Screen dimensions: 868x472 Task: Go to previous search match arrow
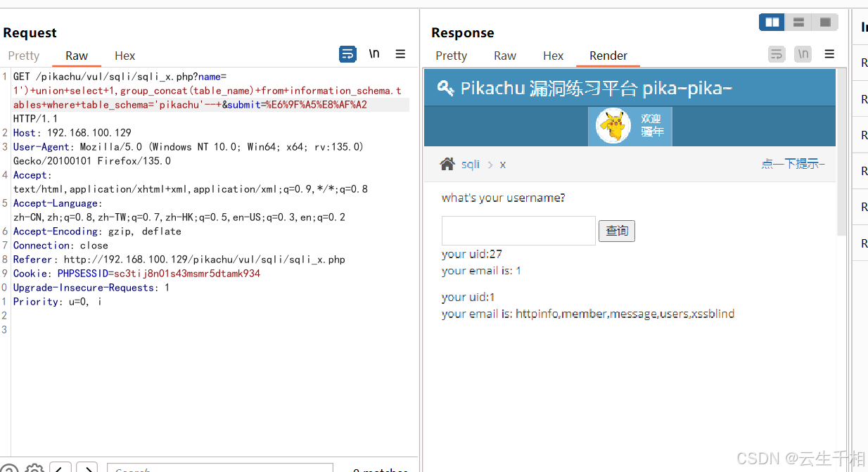click(60, 468)
